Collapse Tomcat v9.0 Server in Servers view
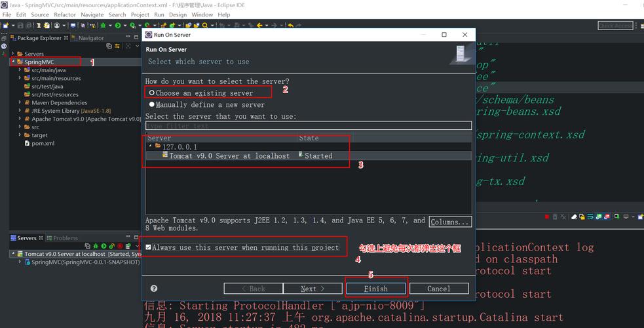The image size is (644, 328). 13,253
